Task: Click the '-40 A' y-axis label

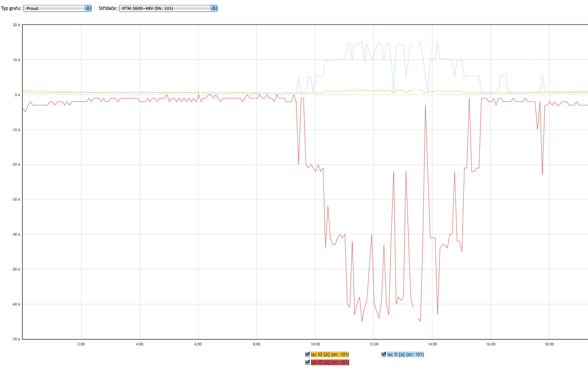Action: [x=16, y=234]
